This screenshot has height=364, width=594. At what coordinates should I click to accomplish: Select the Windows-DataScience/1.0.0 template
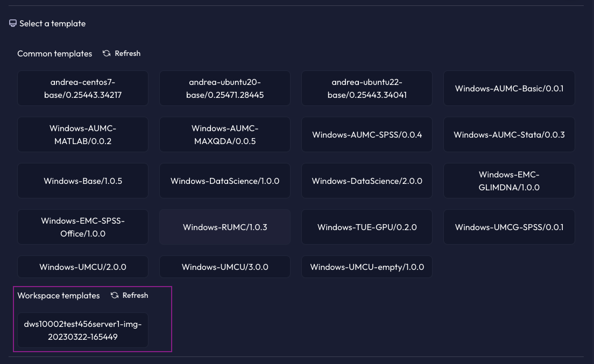coord(225,181)
